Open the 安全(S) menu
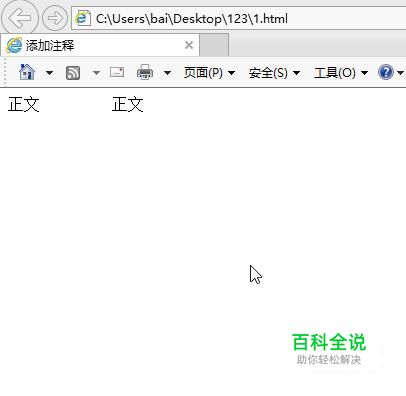The height and width of the screenshot is (396, 406). point(275,73)
